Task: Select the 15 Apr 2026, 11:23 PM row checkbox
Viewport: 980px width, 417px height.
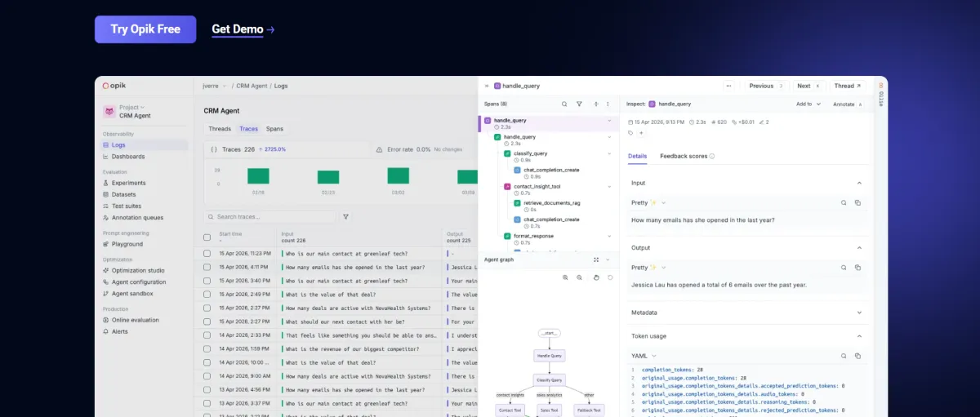Action: 207,254
